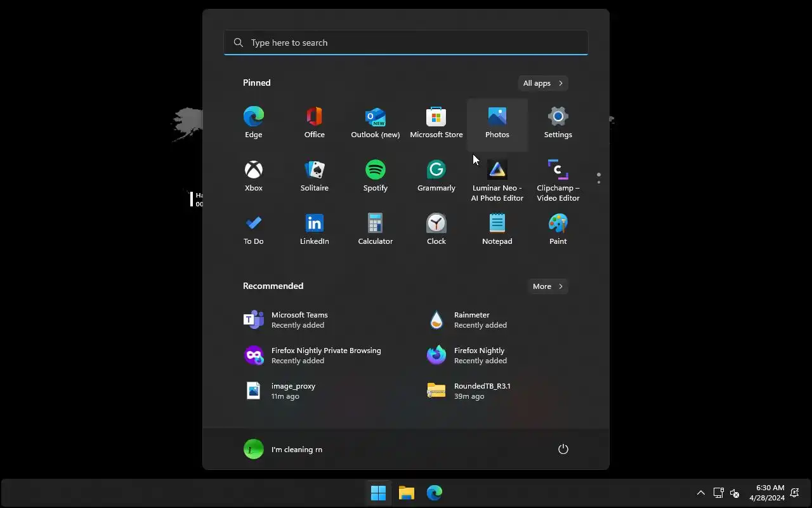This screenshot has height=508, width=812.
Task: Launch the Photos app
Action: (x=497, y=124)
